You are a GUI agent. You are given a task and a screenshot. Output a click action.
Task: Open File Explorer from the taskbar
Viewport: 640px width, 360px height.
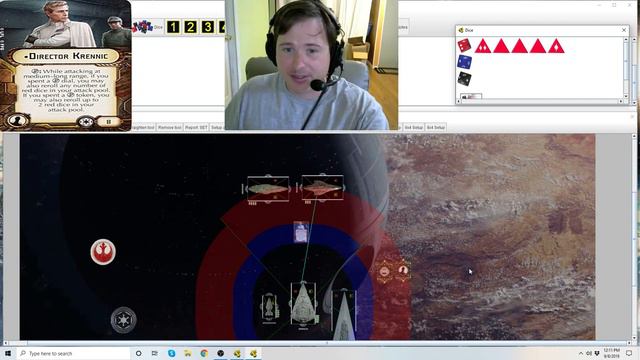pyautogui.click(x=188, y=353)
